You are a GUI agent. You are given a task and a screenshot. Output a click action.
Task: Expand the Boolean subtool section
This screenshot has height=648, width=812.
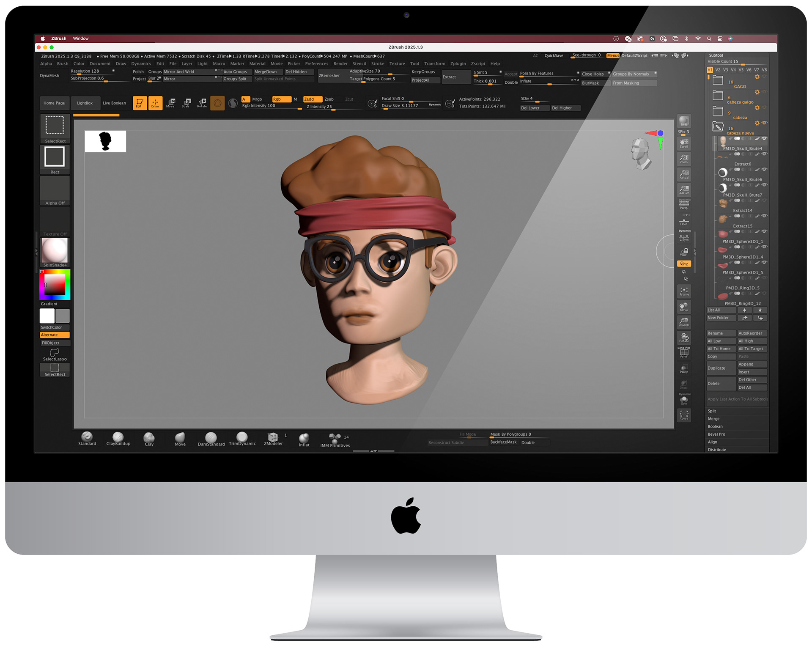click(715, 426)
